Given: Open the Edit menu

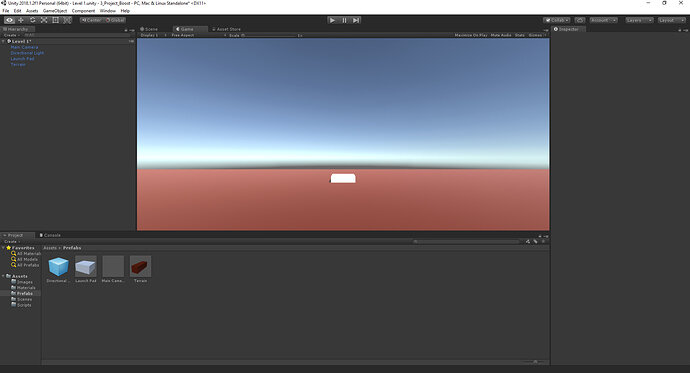Looking at the screenshot, I should point(18,11).
